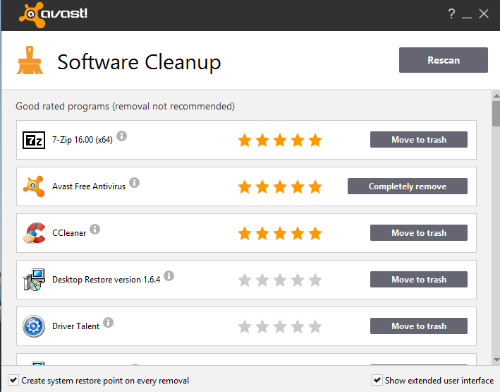Click the 7-Zip program icon

34,140
